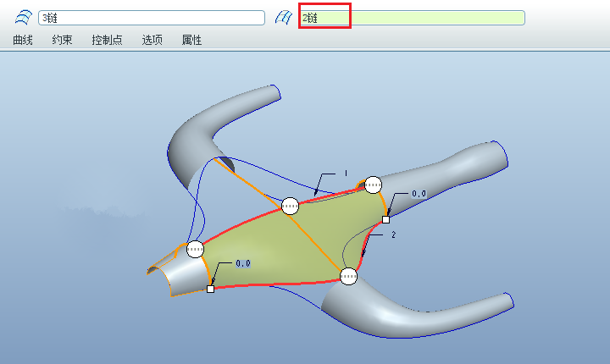The image size is (610, 364).
Task: Open the 控制点 tab
Action: pos(107,40)
